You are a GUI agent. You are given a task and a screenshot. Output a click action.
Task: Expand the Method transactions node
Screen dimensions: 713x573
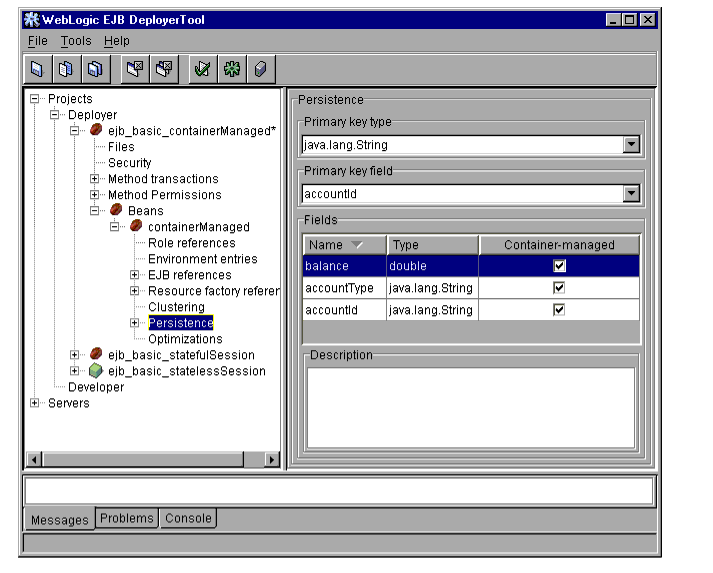tap(94, 179)
